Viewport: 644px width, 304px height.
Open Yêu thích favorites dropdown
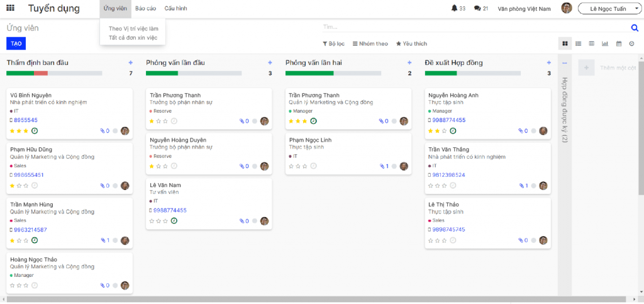point(411,43)
